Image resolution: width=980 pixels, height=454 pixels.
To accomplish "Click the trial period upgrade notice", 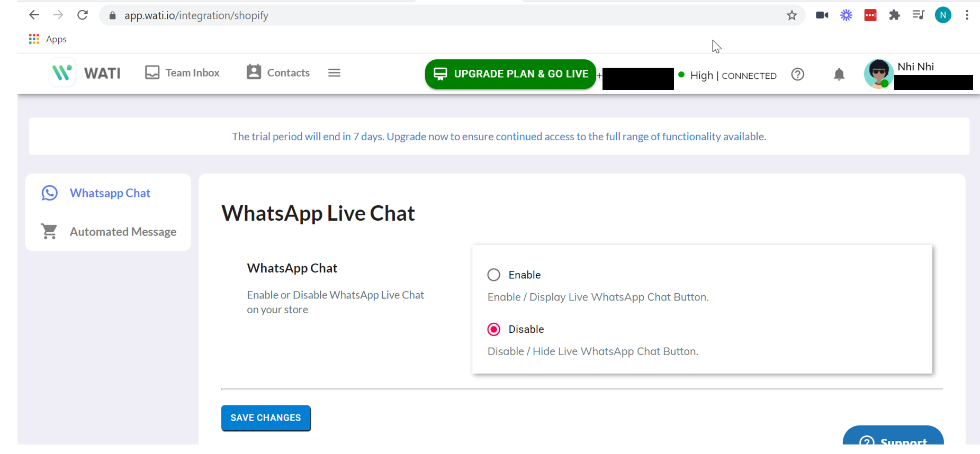I will [499, 137].
